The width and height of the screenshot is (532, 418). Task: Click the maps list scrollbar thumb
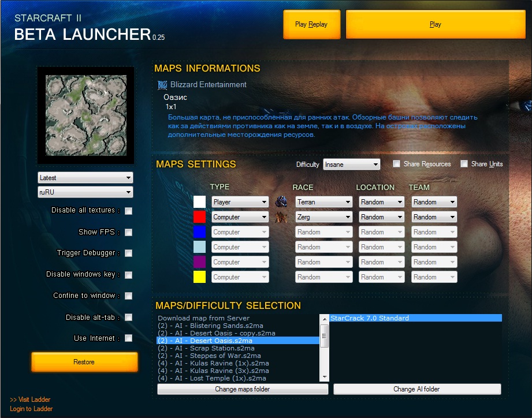(325, 335)
